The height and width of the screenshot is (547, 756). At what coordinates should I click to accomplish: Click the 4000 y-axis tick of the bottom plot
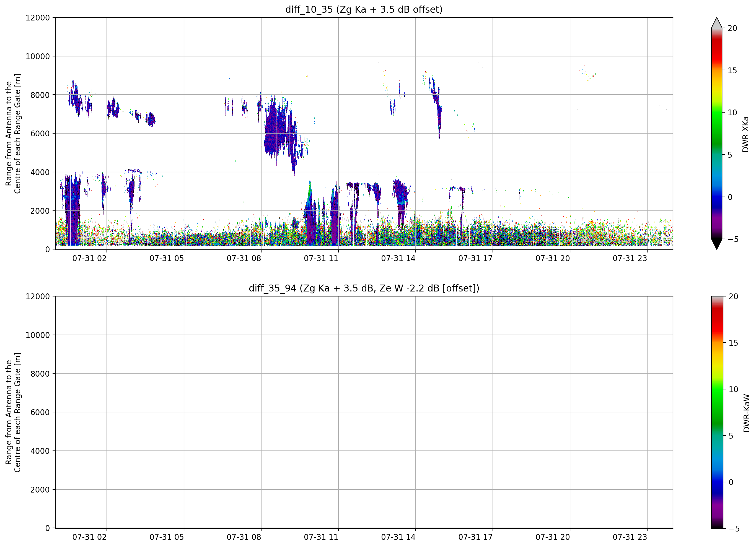coord(40,451)
